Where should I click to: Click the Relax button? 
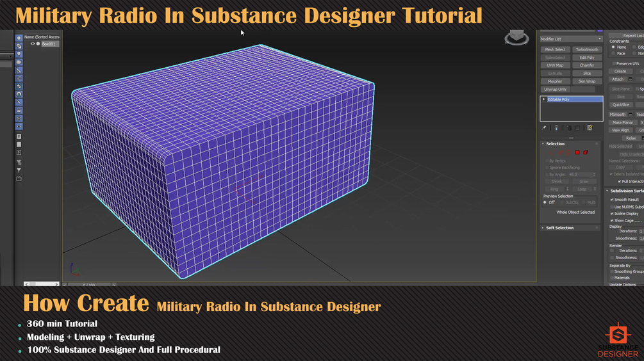point(631,138)
